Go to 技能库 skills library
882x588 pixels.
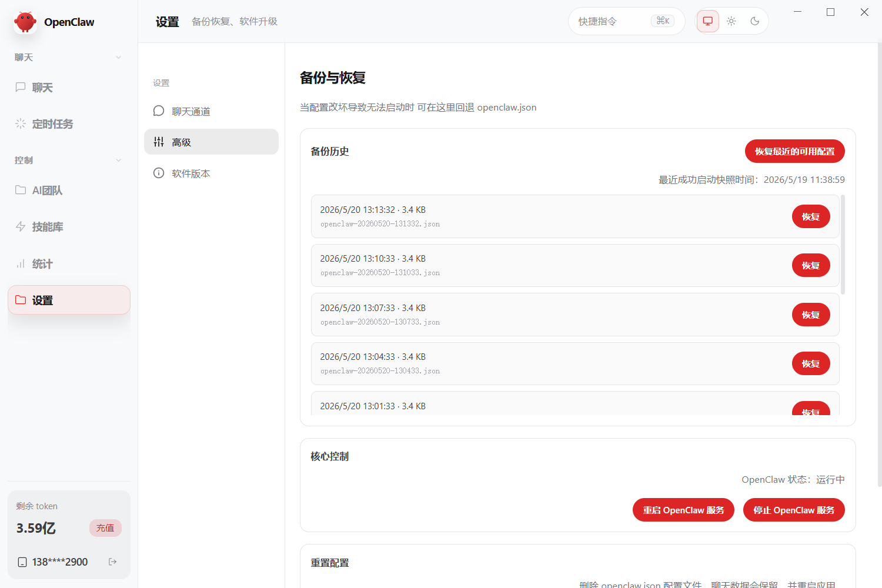pos(69,227)
